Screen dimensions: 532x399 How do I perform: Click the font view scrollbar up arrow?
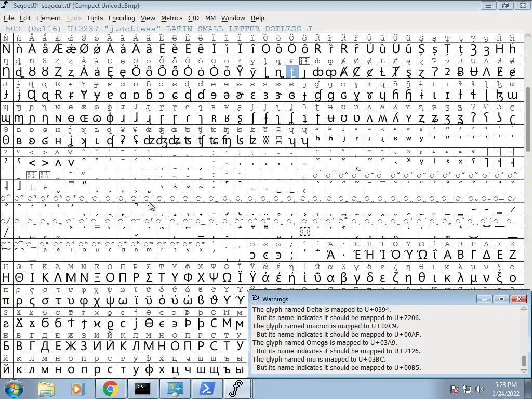[x=528, y=36]
